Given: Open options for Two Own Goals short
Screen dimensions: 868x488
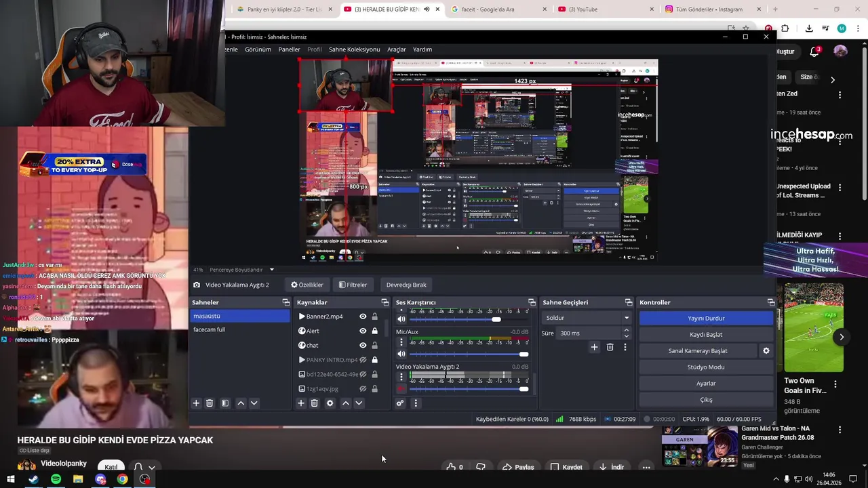Looking at the screenshot, I should (835, 384).
